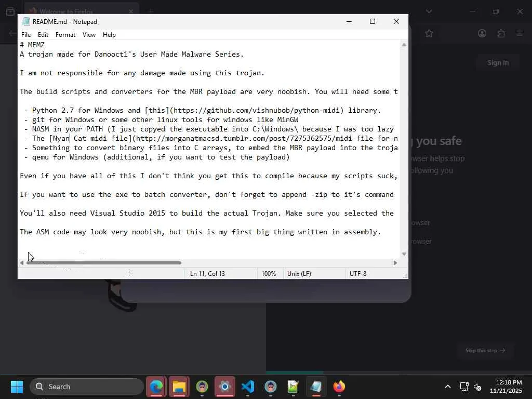Click the line "If you want to use the exe to batch"
The width and height of the screenshot is (532, 399).
[x=207, y=194]
